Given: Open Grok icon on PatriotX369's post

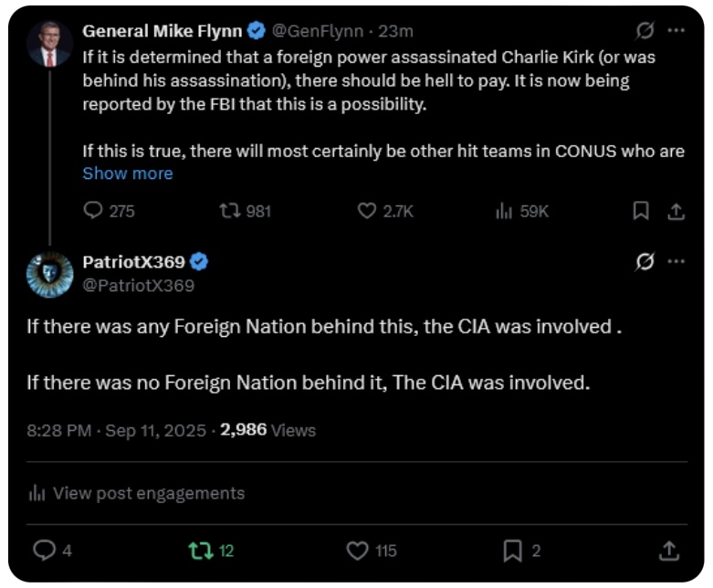Looking at the screenshot, I should click(x=645, y=262).
